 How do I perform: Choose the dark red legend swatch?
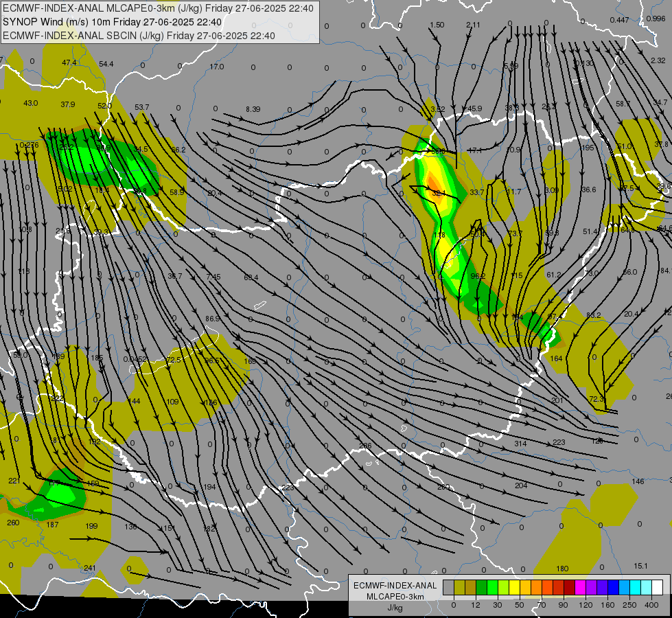tap(569, 587)
